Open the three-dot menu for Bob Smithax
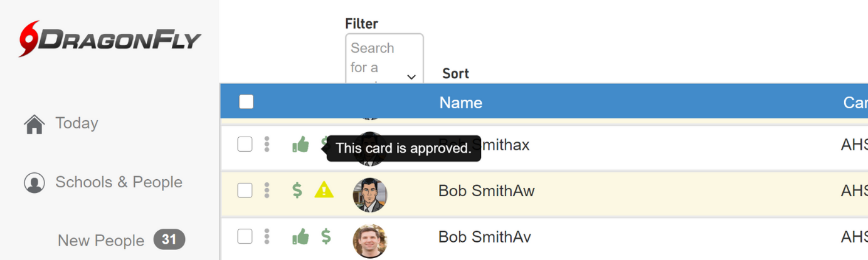 [267, 145]
